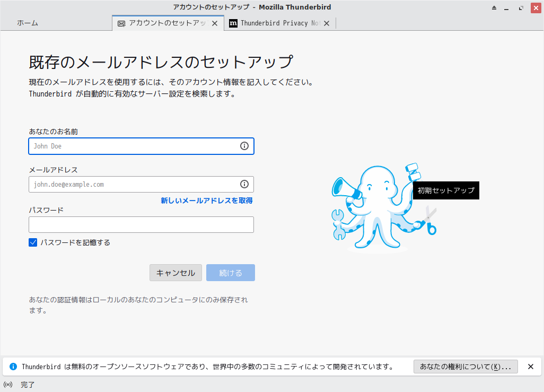Uncheck パスワードを記憶する checkbox
This screenshot has height=392, width=544.
tap(33, 242)
